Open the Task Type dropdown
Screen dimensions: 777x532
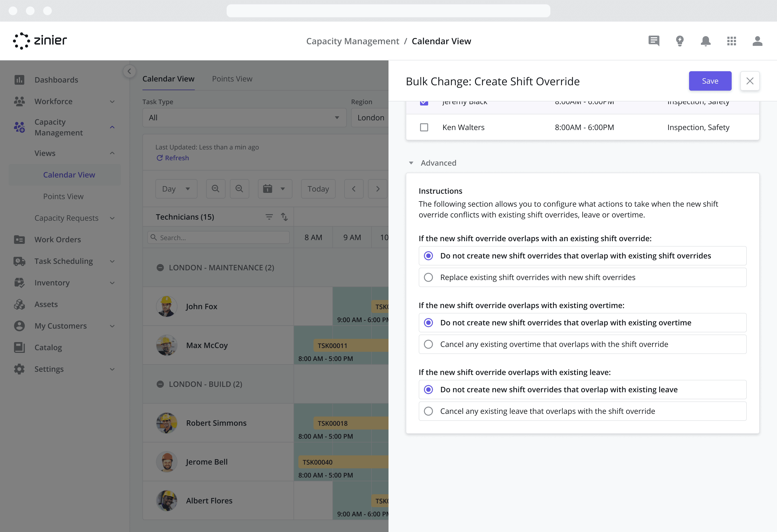(244, 118)
